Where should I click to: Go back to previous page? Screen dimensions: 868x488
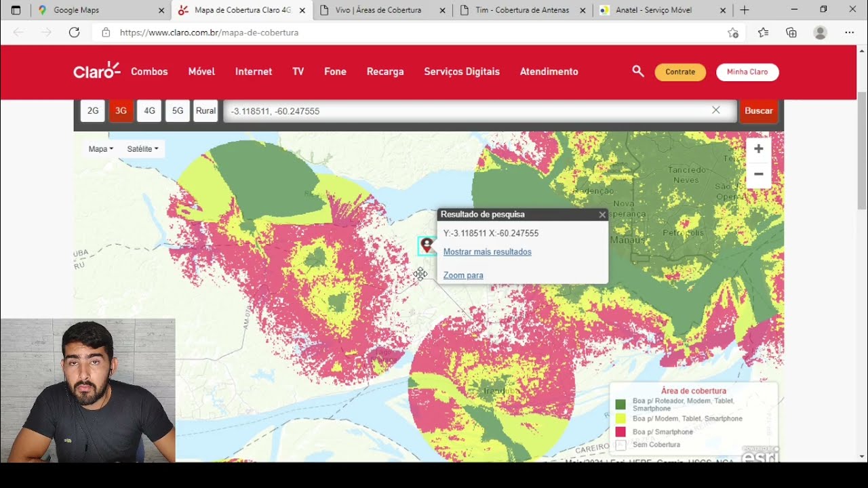(x=18, y=33)
